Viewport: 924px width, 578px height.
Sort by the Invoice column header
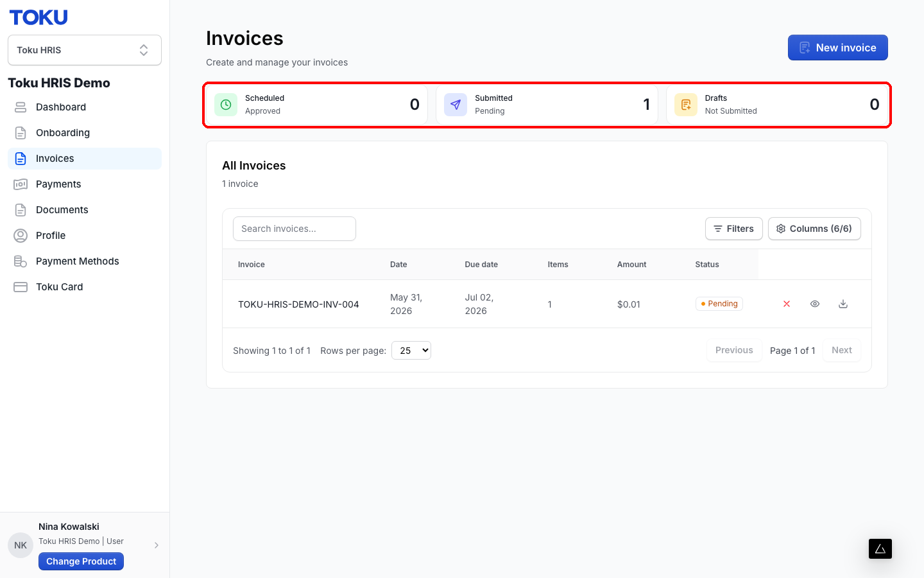point(252,265)
